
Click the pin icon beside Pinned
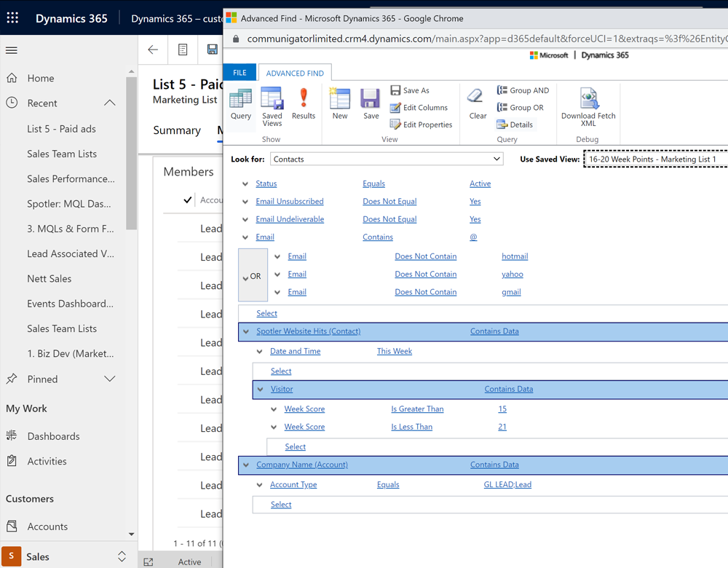(12, 379)
